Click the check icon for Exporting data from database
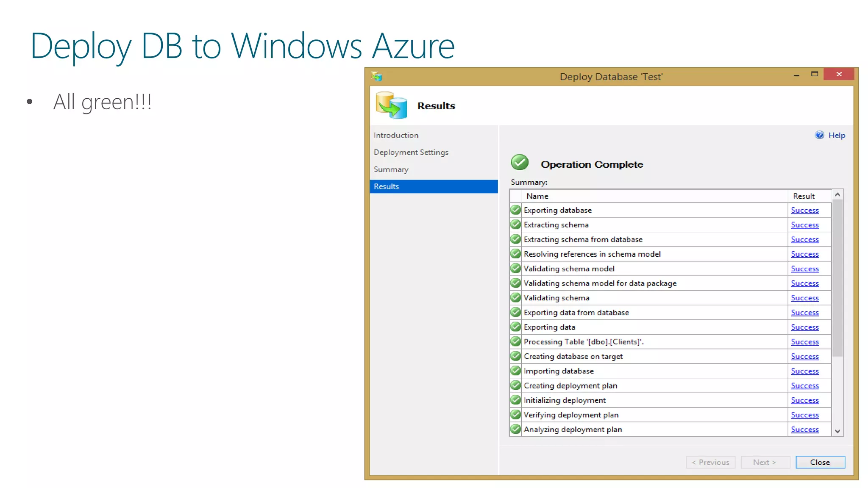This screenshot has height=488, width=868. pyautogui.click(x=515, y=312)
